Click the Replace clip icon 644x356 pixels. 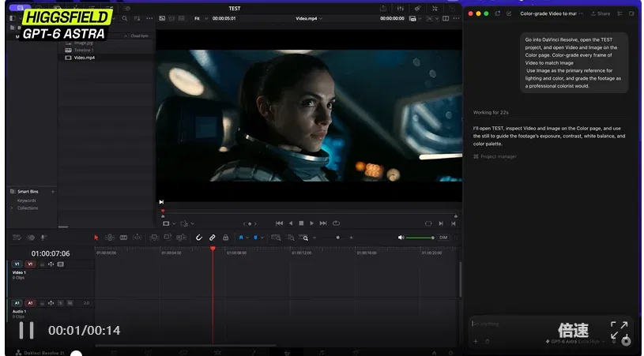(x=181, y=238)
